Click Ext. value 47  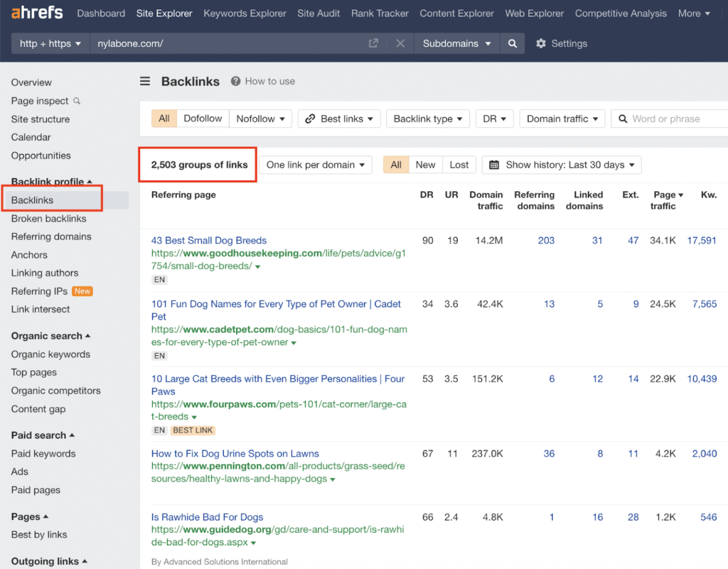point(633,240)
